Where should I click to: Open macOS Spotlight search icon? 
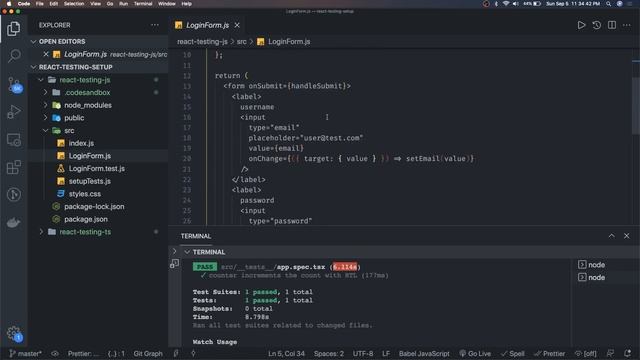point(608,4)
